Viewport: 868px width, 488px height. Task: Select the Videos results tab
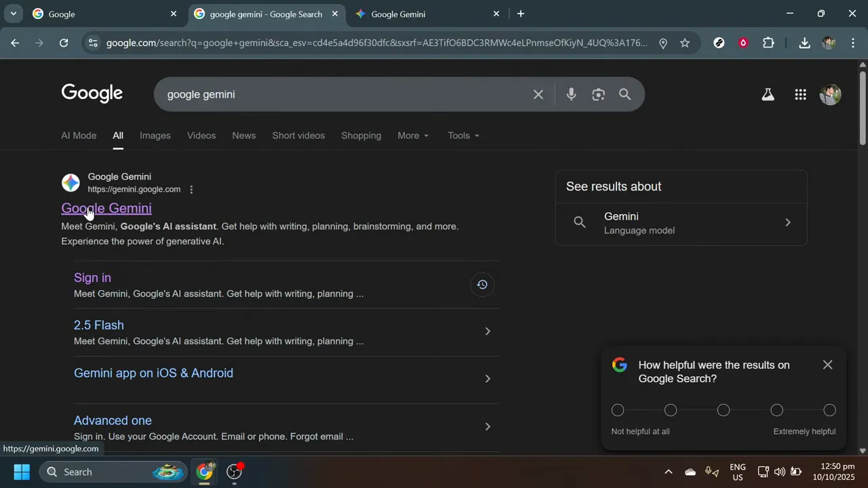pyautogui.click(x=201, y=136)
